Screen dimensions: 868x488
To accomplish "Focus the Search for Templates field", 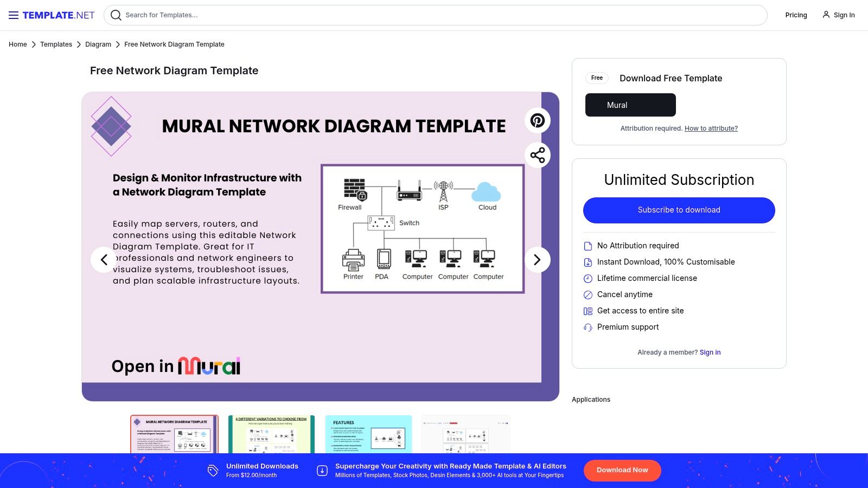I will click(435, 15).
